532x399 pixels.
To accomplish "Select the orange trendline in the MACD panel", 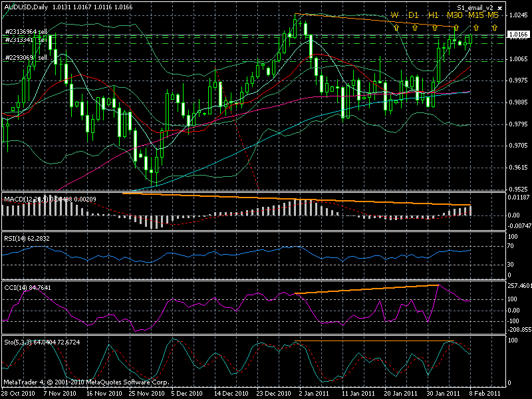I will coord(299,199).
